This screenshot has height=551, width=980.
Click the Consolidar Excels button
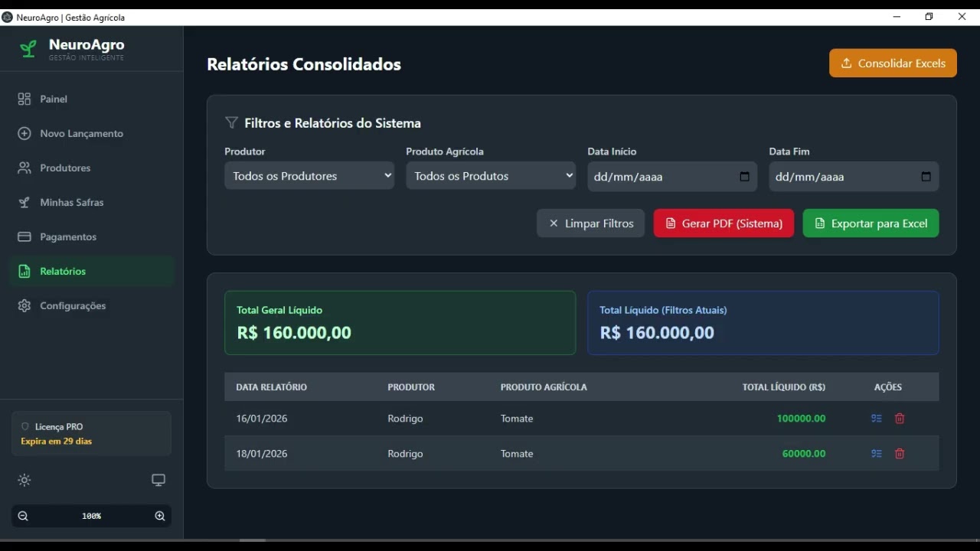893,64
